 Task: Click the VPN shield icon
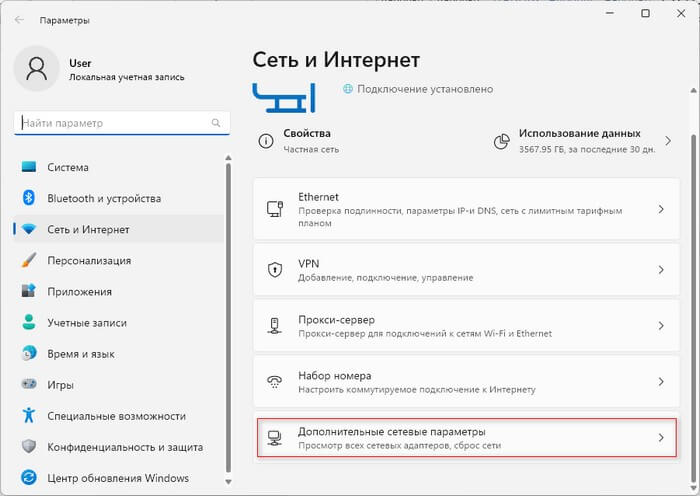coord(275,270)
